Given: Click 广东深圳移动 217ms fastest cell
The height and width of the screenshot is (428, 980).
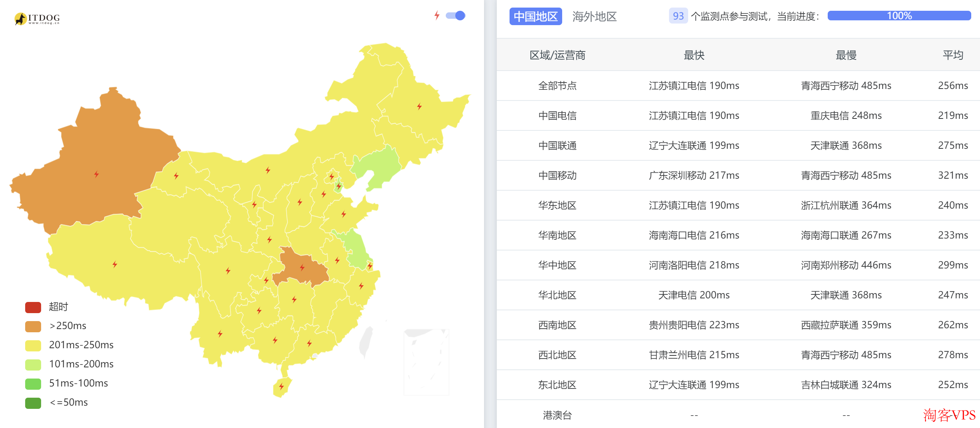Looking at the screenshot, I should tap(694, 175).
